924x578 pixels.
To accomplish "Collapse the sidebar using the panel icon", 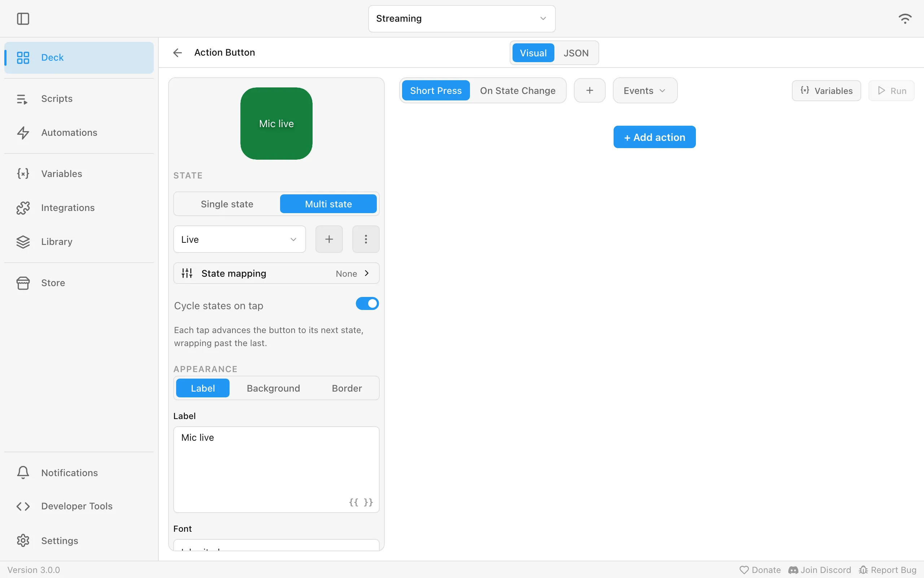I will [x=23, y=18].
